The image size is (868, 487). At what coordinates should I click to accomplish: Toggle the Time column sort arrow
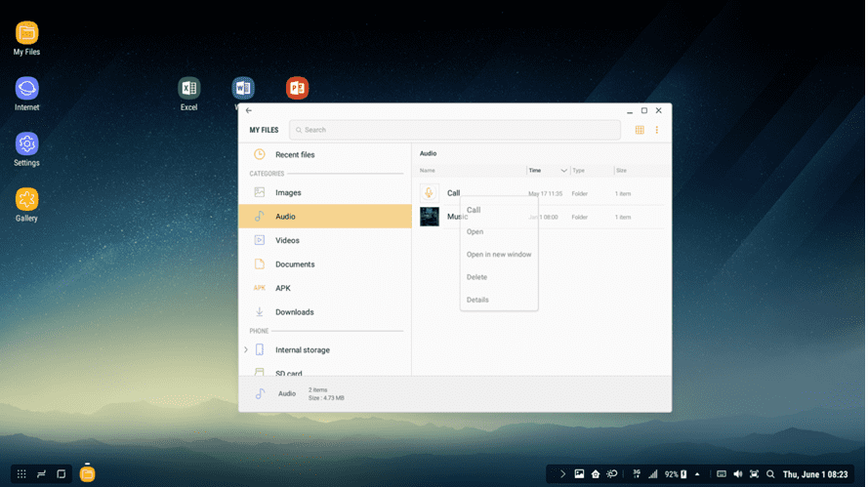pyautogui.click(x=563, y=171)
